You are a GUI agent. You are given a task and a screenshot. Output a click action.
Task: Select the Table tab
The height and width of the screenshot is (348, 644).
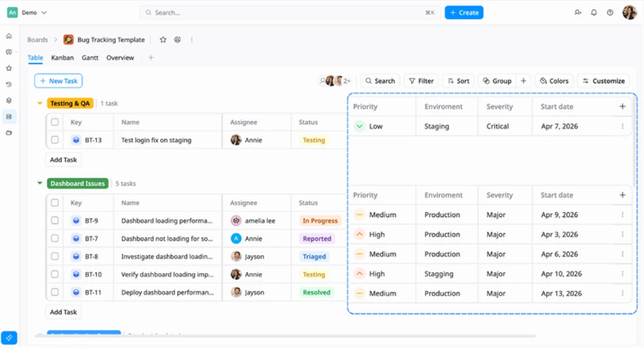click(x=35, y=58)
